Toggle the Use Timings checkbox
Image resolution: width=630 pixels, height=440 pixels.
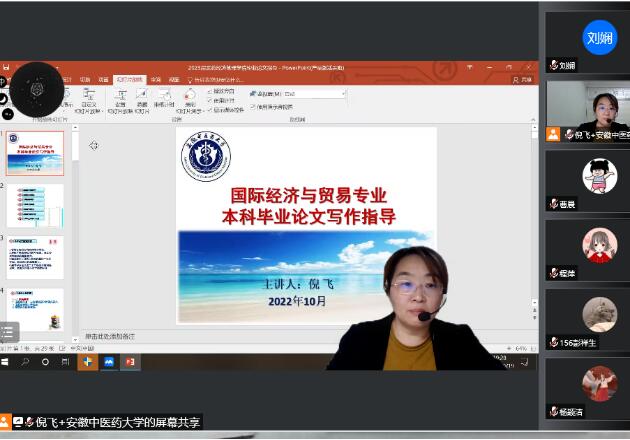pyautogui.click(x=210, y=99)
